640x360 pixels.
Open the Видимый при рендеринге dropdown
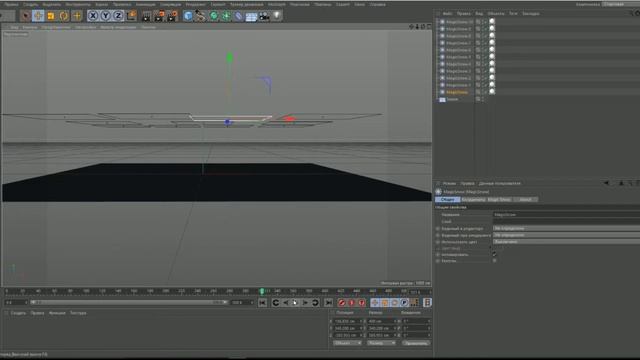(566, 235)
